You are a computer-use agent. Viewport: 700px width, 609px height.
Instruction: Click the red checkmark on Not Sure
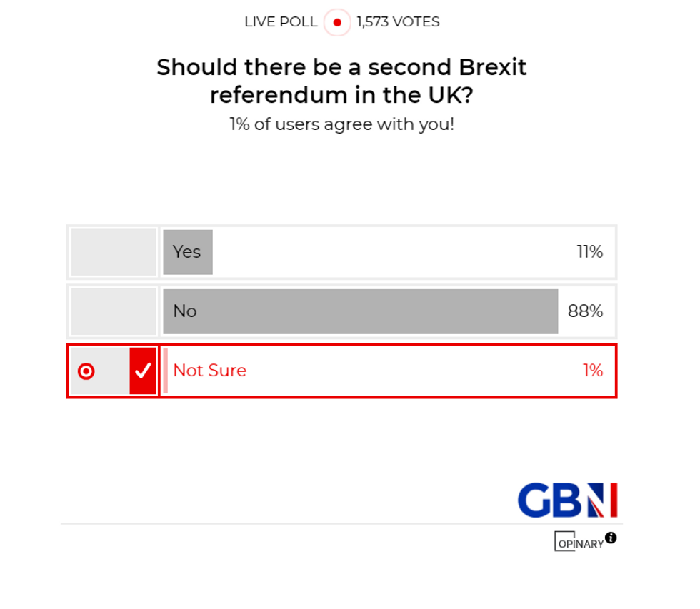pos(144,371)
